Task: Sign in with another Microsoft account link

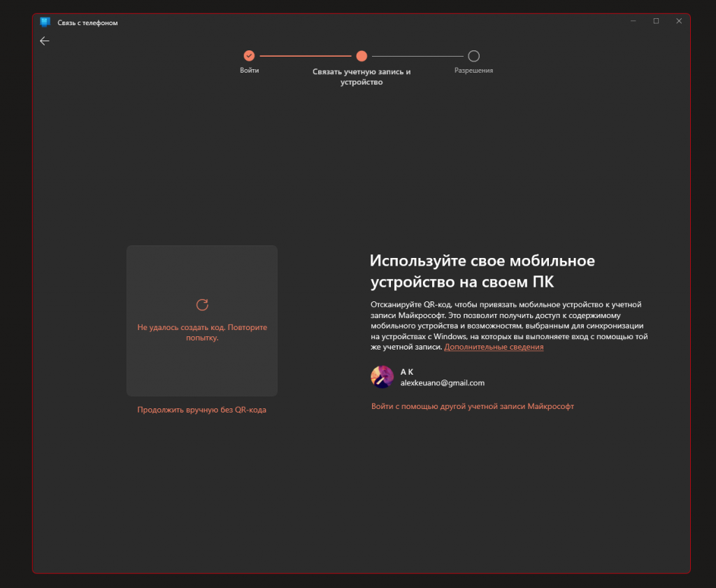Action: pos(473,406)
